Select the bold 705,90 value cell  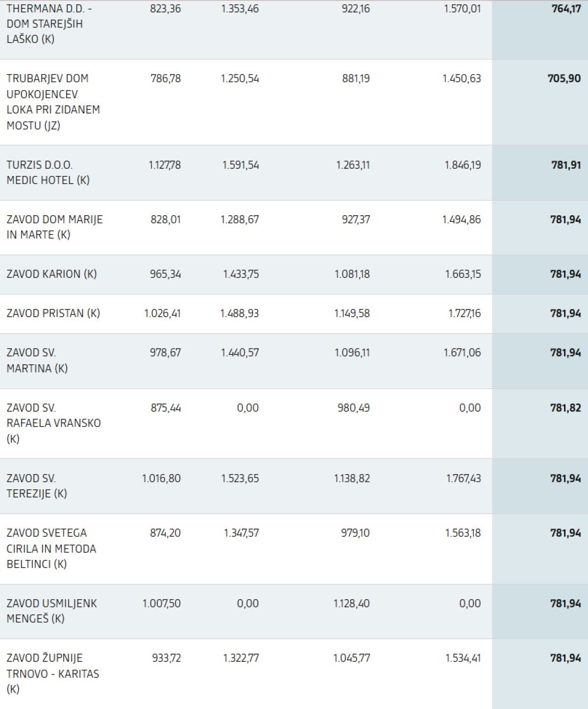pyautogui.click(x=564, y=78)
